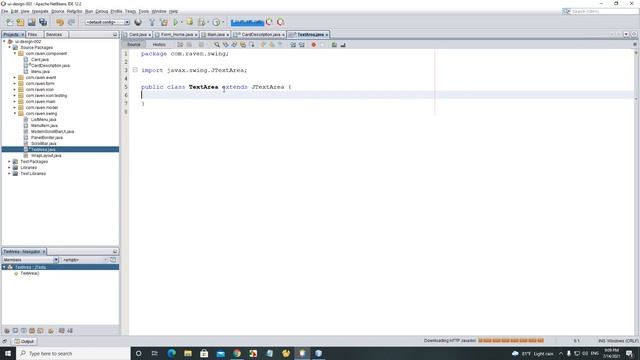
Task: Click the Last Edit icon in editor toolbar
Action: [x=180, y=44]
